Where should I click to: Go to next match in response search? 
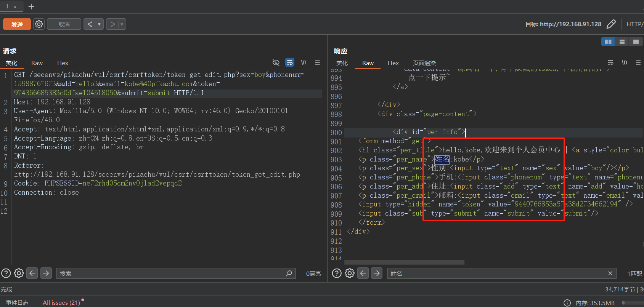[x=377, y=273]
